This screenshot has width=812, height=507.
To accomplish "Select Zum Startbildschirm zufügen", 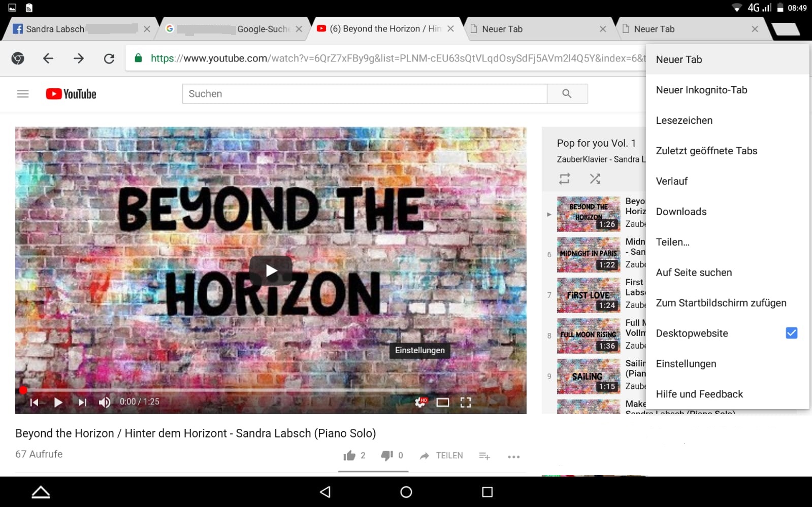I will [727, 303].
